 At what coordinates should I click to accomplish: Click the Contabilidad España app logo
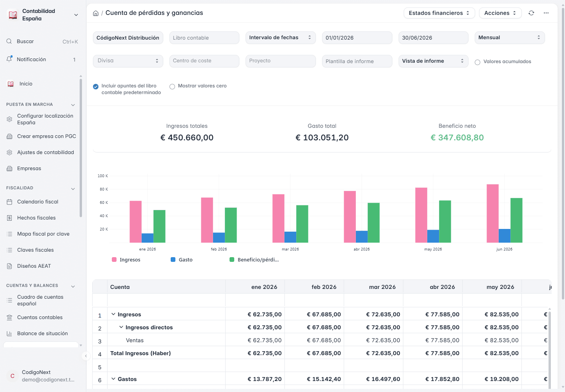(x=13, y=15)
